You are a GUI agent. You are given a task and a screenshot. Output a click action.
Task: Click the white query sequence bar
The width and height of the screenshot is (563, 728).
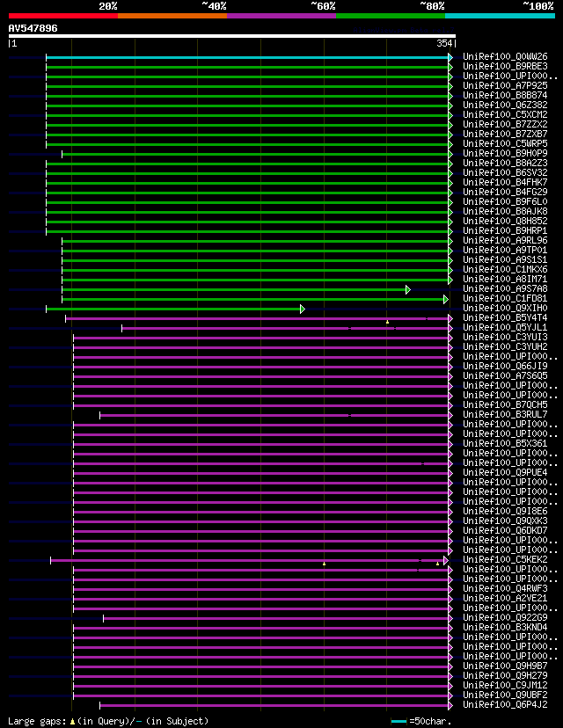[231, 36]
